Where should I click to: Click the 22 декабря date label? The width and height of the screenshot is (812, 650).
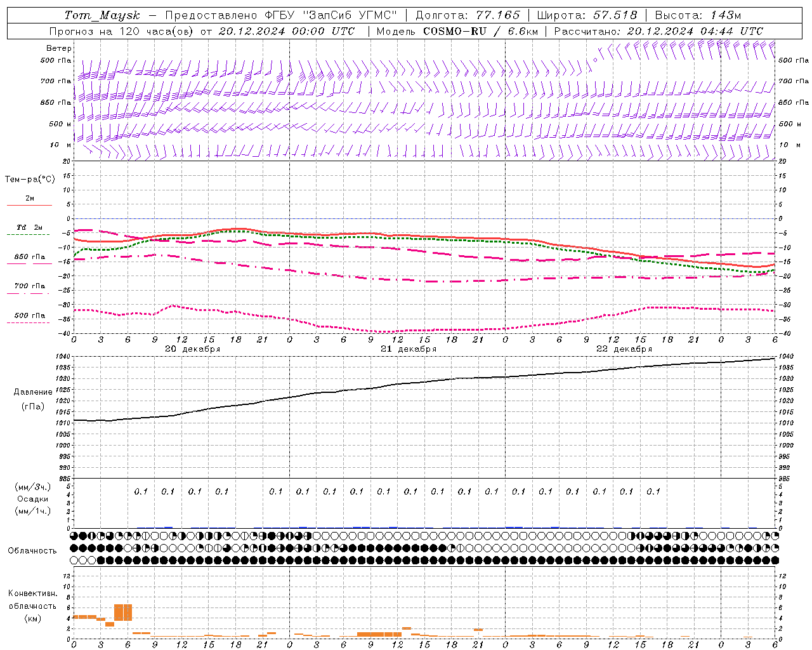point(624,349)
